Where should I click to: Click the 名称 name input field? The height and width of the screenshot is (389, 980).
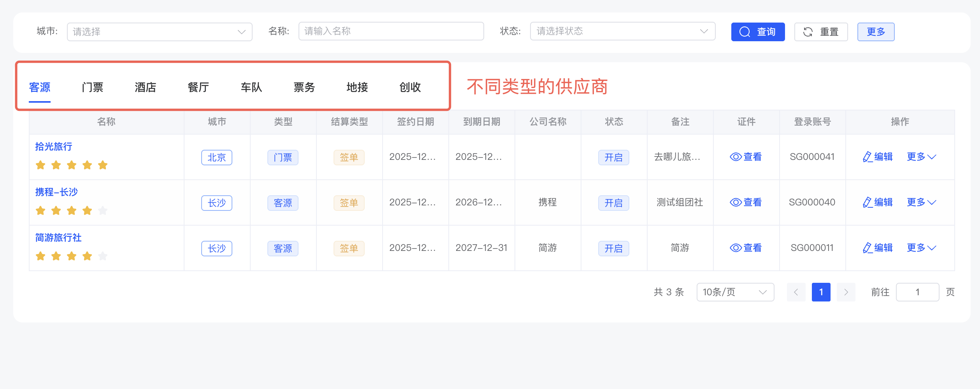coord(391,32)
